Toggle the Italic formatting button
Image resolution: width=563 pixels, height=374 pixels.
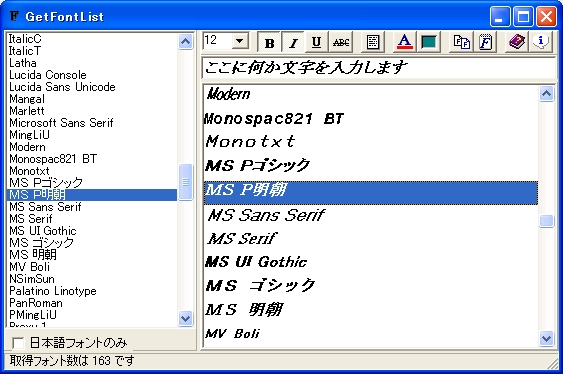click(293, 43)
